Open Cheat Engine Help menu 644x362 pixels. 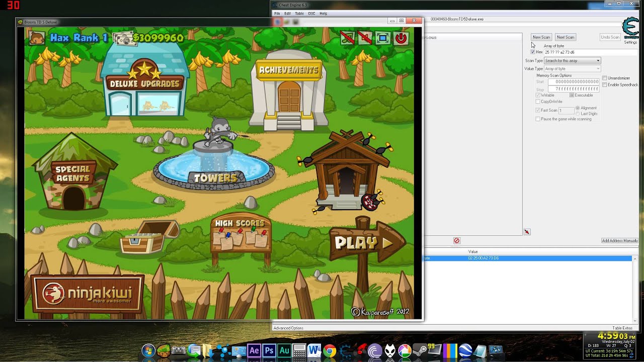[x=323, y=14]
